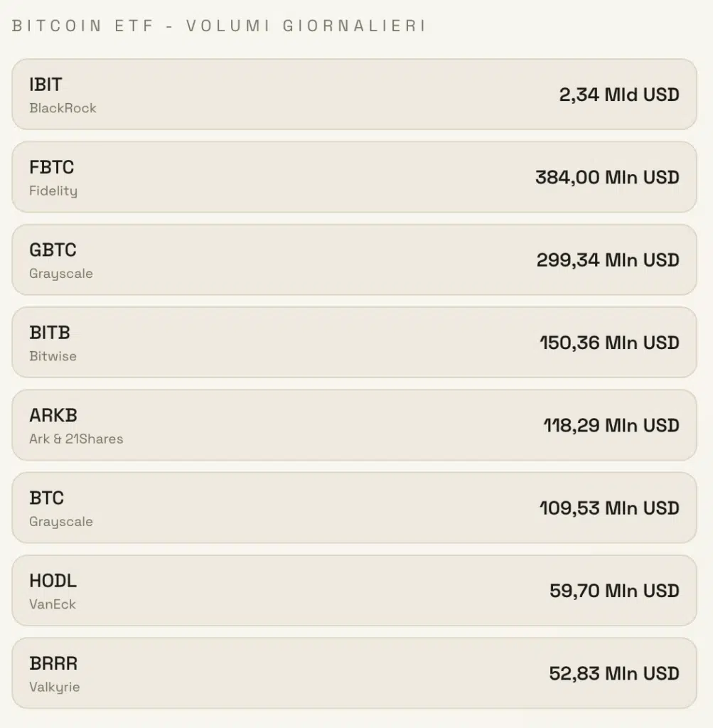
Task: Select the BRRR ticker label
Action: 53,663
